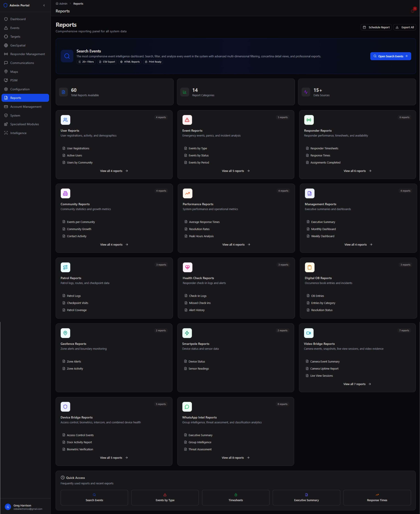Open Intelligence in the sidebar
420x514 pixels.
[x=25, y=133]
